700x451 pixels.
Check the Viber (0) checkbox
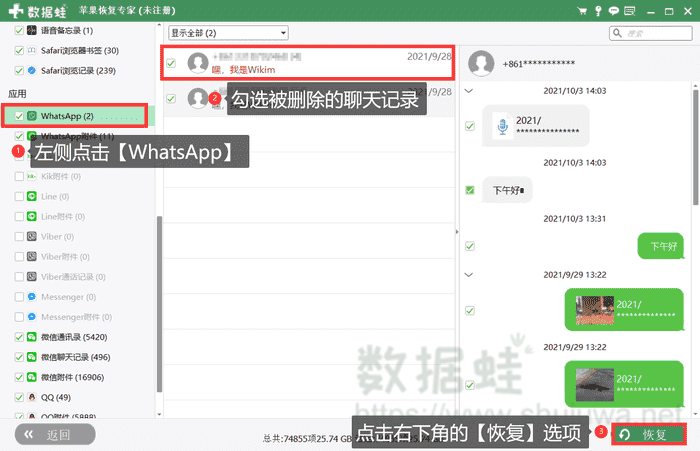[x=19, y=237]
